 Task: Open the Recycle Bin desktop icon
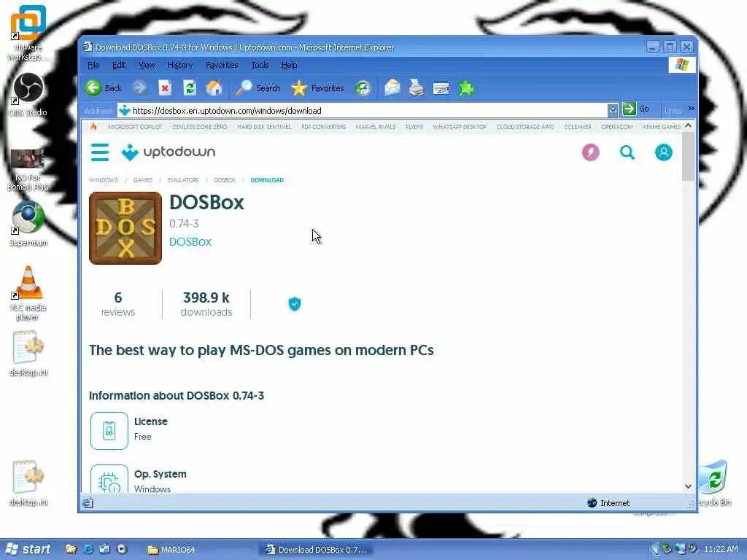coord(713,483)
